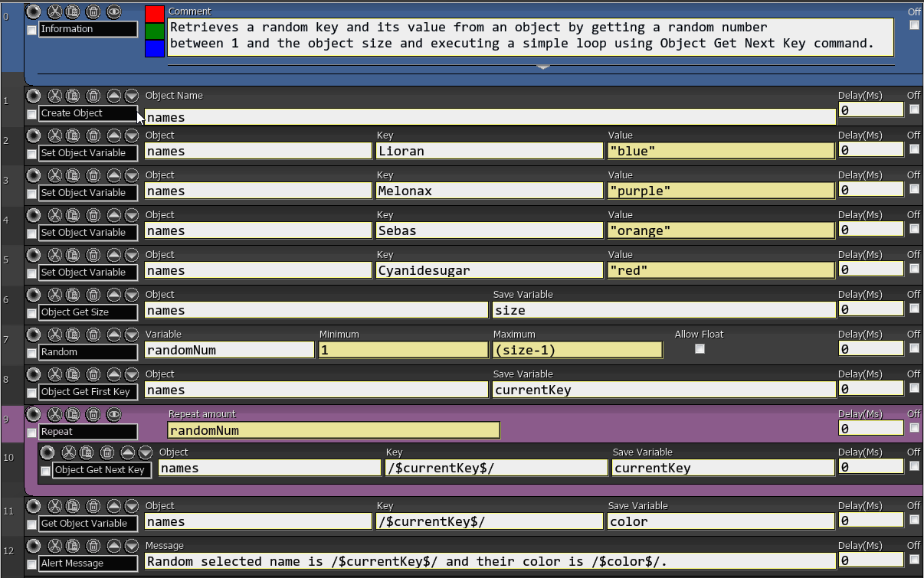Image resolution: width=924 pixels, height=578 pixels.
Task: Click the Value field containing "purple"
Action: coord(720,191)
